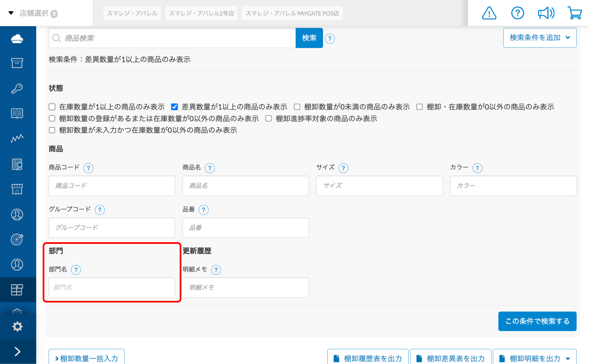Viewport: 589px width, 364px height.
Task: Click the warning alert triangle icon
Action: 489,13
